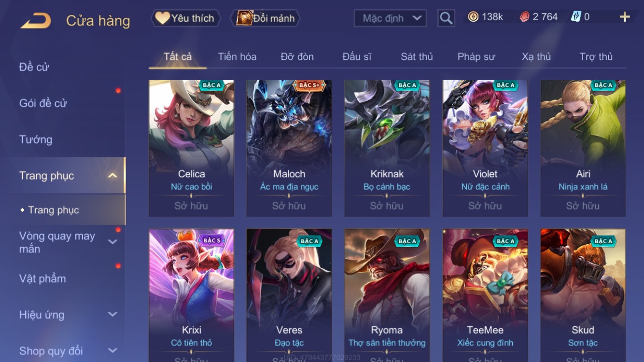This screenshot has width=644, height=362.
Task: Select the Maloch Ác ma địa ngục skin card
Action: click(x=289, y=148)
